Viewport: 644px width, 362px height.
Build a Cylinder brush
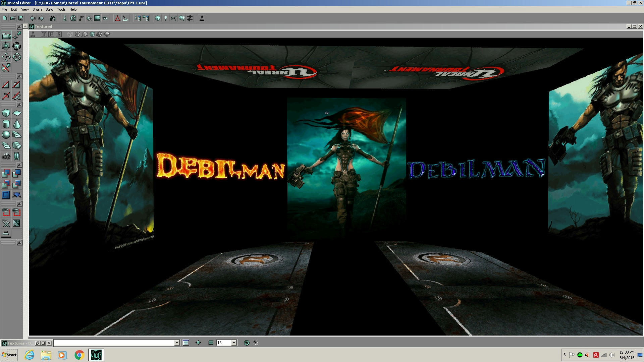(6, 124)
